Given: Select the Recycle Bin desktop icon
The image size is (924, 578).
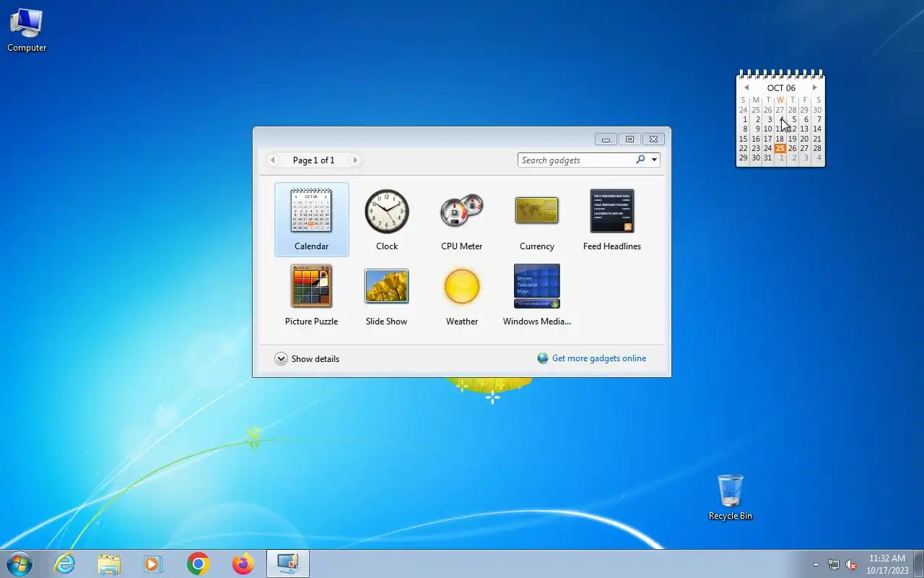Looking at the screenshot, I should point(730,497).
